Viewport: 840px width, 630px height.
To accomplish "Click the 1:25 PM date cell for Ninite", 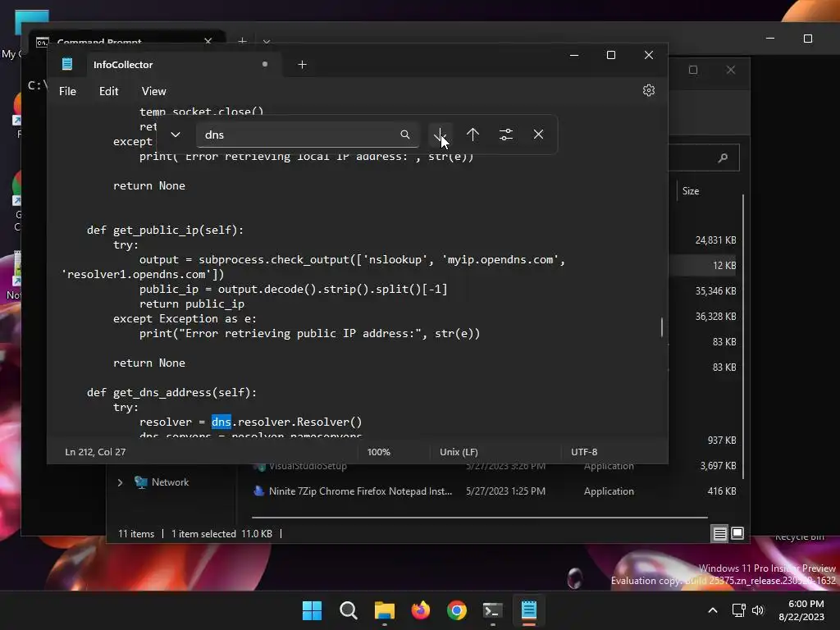I will coord(505,491).
